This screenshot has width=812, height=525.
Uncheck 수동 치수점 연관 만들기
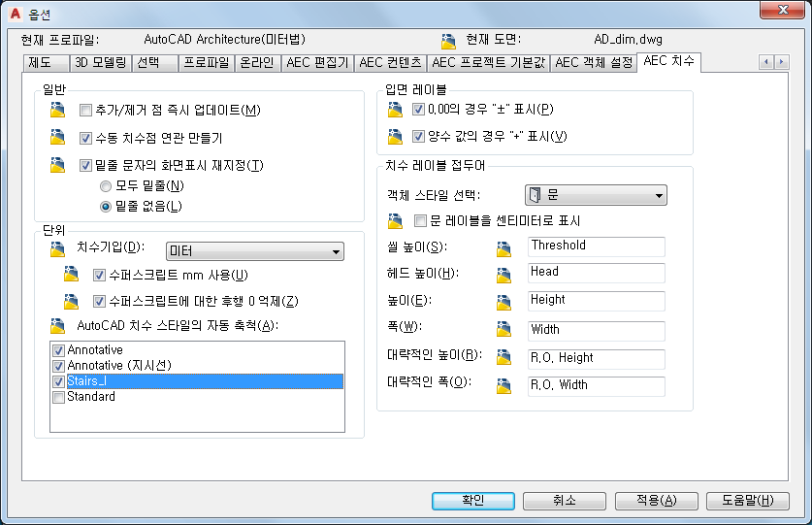click(86, 138)
